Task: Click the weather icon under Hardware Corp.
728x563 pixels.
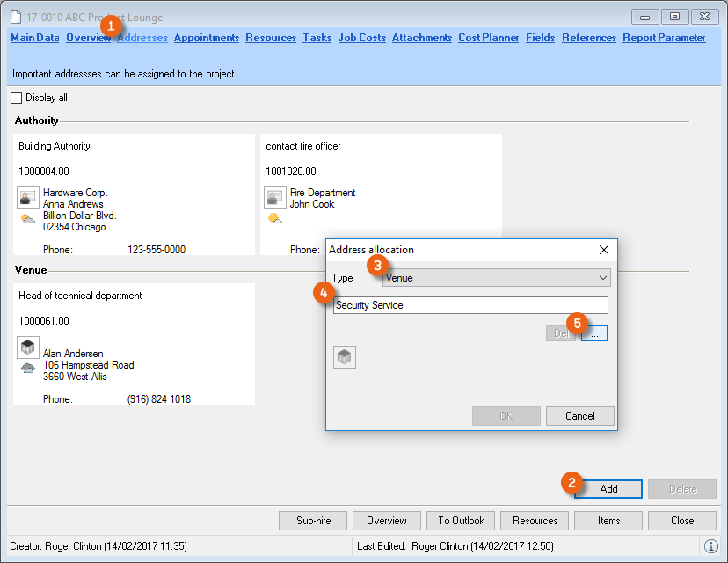Action: click(x=28, y=219)
